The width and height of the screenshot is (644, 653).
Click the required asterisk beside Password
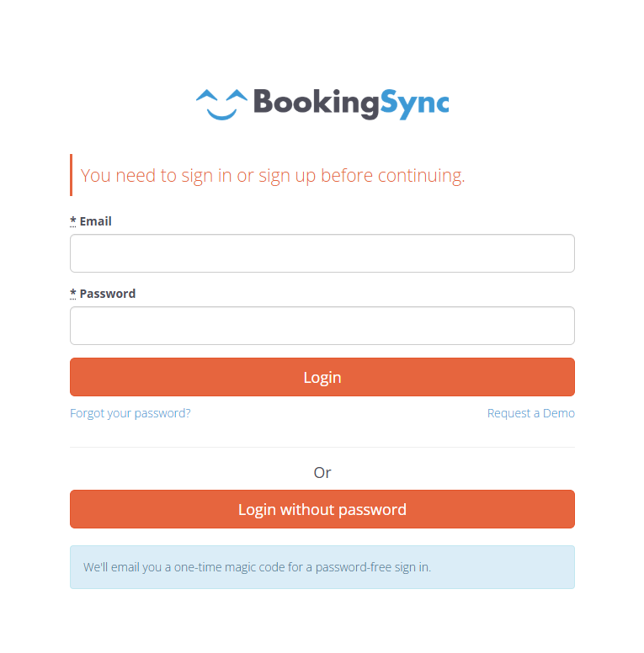tap(73, 294)
